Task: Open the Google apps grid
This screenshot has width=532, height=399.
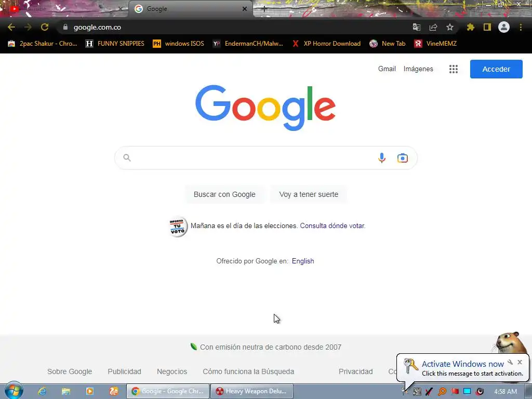Action: tap(454, 69)
